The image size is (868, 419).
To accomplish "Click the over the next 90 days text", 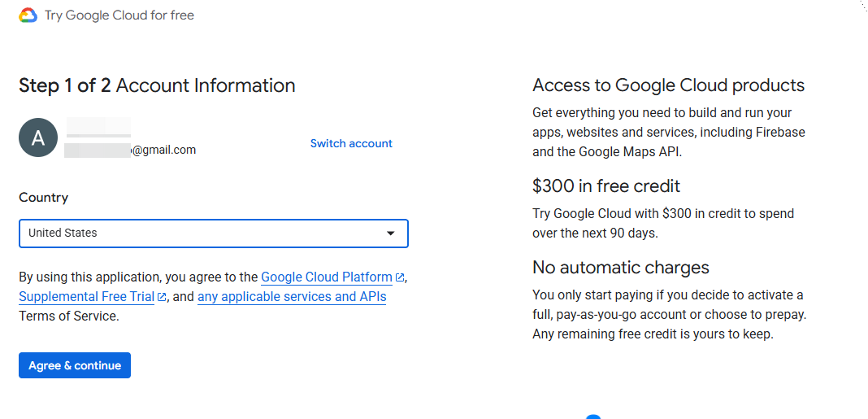I will [x=595, y=234].
